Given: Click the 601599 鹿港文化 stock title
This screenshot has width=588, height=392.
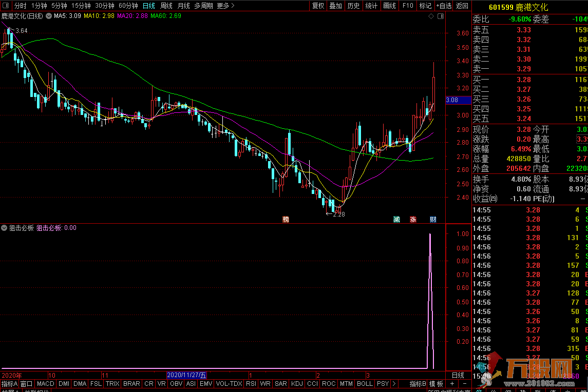Looking at the screenshot, I should pos(518,7).
